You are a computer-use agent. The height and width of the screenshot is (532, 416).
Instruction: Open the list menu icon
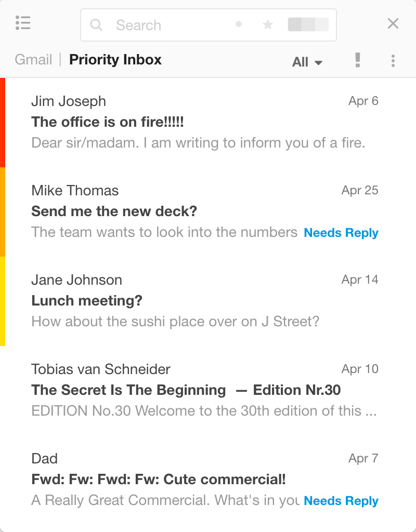23,23
